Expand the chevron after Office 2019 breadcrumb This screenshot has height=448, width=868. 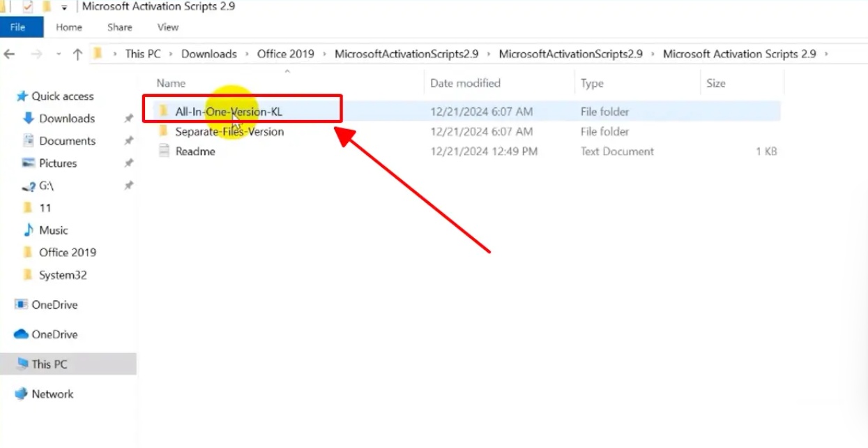tap(324, 54)
